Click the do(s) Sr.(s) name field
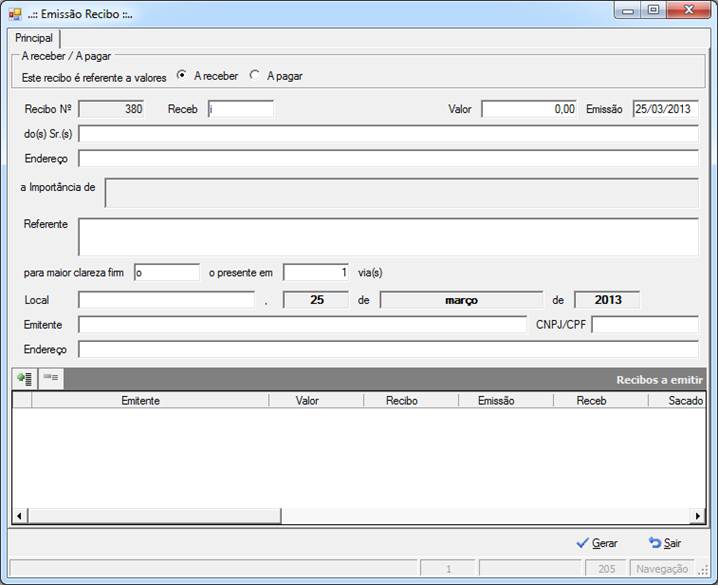This screenshot has width=718, height=585. pos(388,134)
